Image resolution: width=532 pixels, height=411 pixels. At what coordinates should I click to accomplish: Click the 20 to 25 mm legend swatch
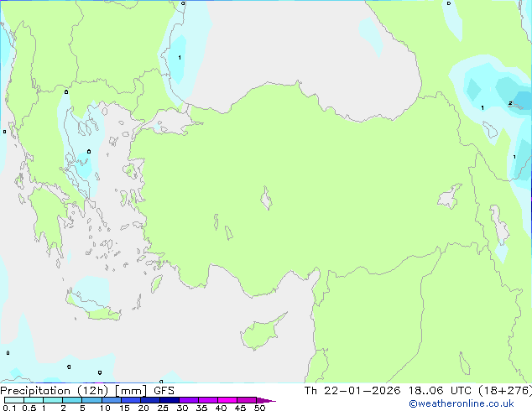(150, 400)
